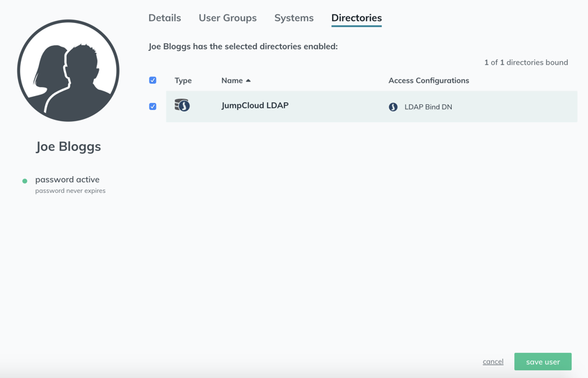
Task: Click the password never expires text
Action: pyautogui.click(x=70, y=191)
